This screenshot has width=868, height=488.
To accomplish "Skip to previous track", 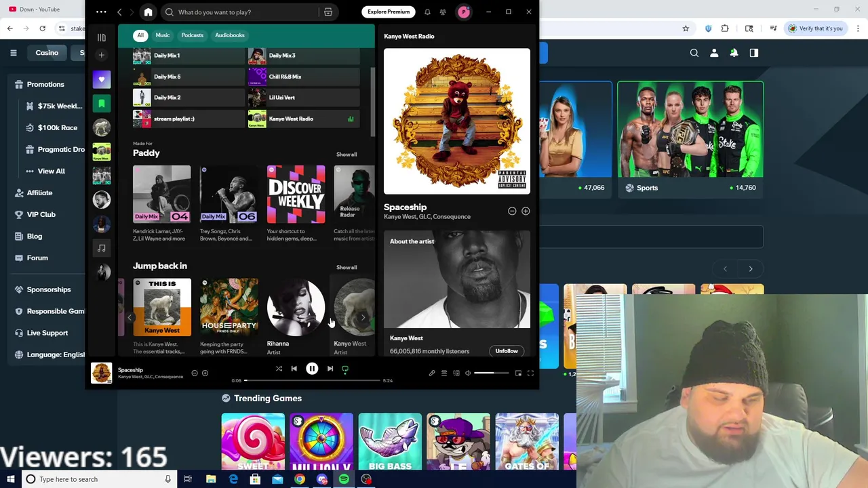I will [294, 369].
